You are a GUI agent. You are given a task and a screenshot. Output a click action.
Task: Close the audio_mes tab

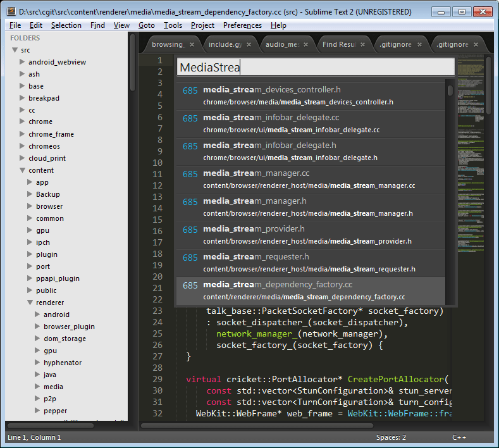tap(305, 44)
